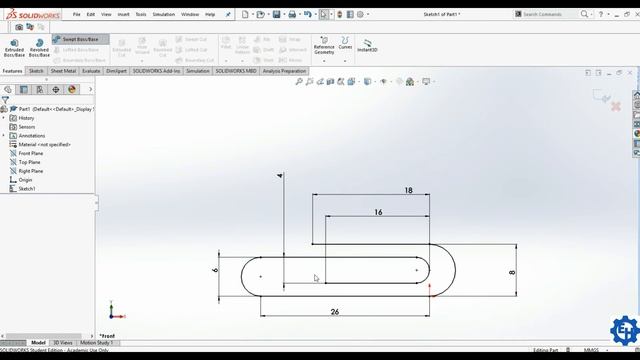Select Right Plane in the tree

(x=31, y=171)
